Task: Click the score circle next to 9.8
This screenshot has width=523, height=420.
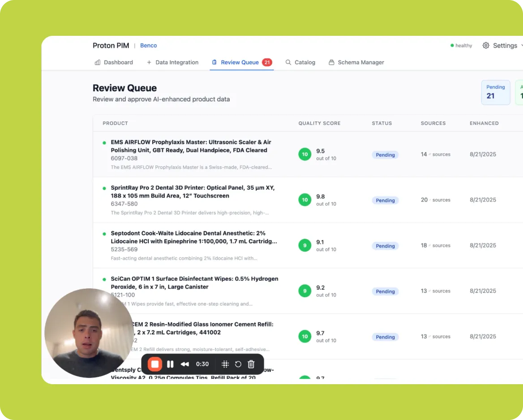Action: (304, 200)
